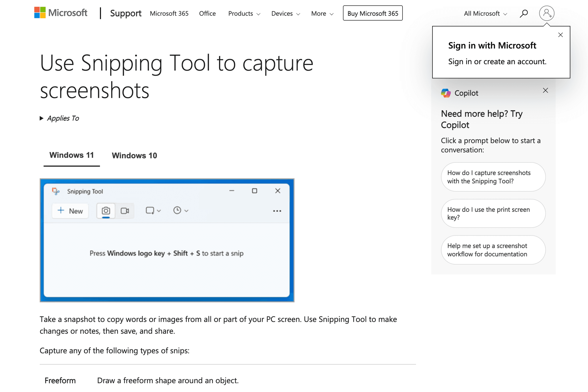The height and width of the screenshot is (392, 588).
Task: Click Sign in with Microsoft heading
Action: [492, 45]
